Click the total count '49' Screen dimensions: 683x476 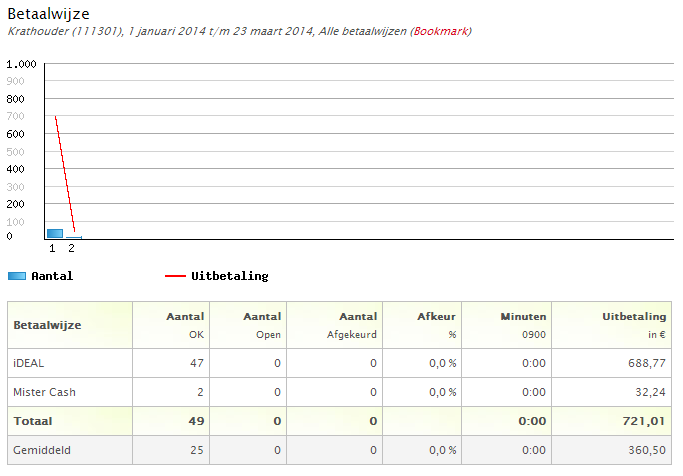[196, 421]
